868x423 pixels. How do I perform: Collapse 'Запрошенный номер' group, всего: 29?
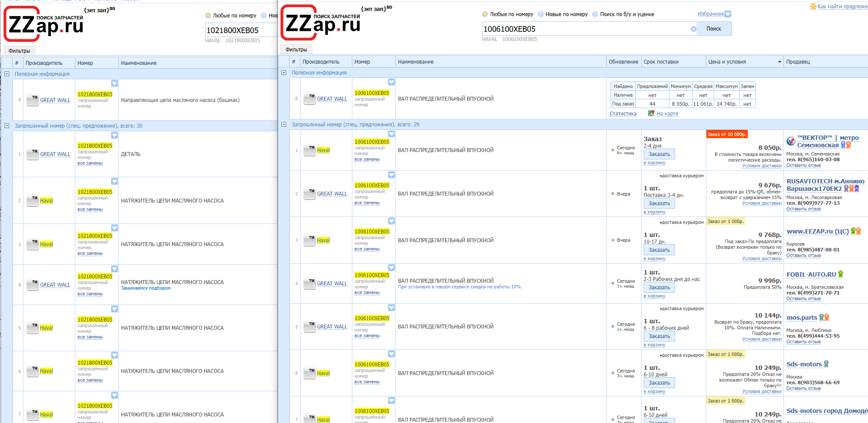[284, 125]
